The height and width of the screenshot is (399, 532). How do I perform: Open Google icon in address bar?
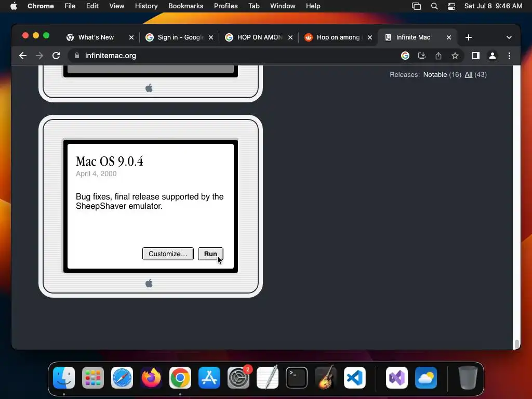[x=405, y=56]
